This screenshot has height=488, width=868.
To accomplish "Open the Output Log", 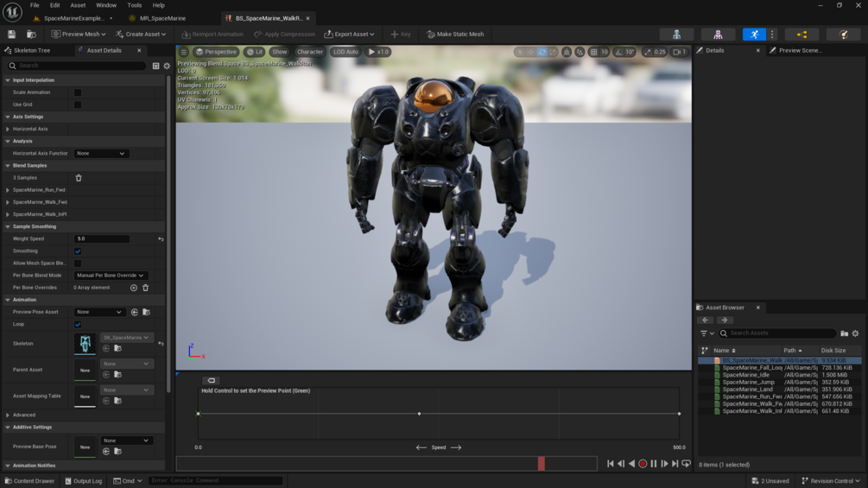I will pos(84,481).
